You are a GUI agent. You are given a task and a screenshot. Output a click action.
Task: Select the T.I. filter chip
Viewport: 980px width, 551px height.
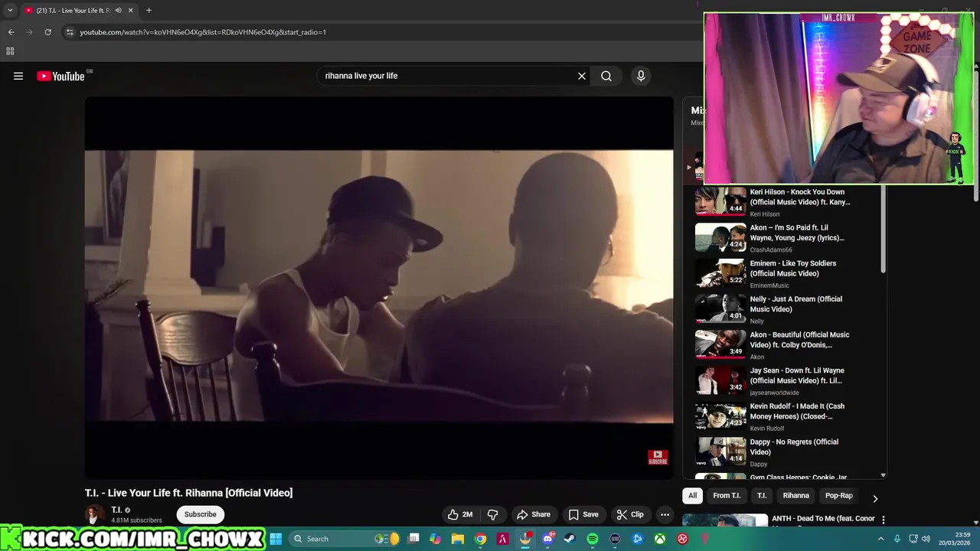point(762,495)
